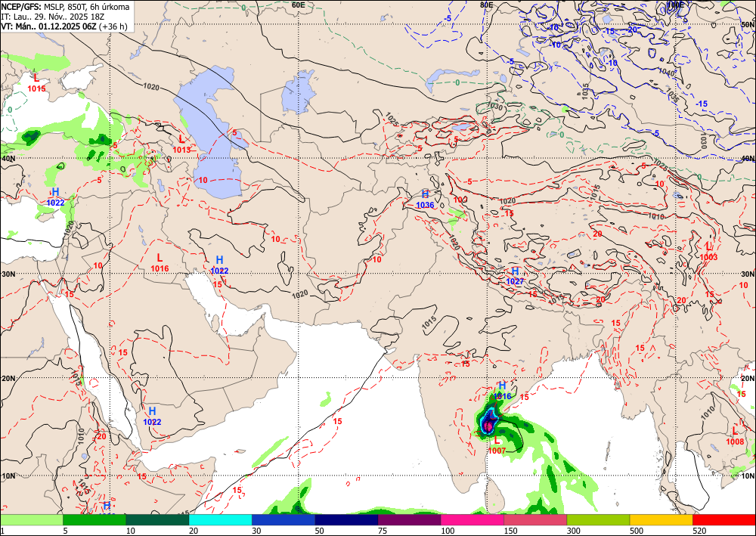Click the '(+36 h)' forecast offset text

[113, 26]
